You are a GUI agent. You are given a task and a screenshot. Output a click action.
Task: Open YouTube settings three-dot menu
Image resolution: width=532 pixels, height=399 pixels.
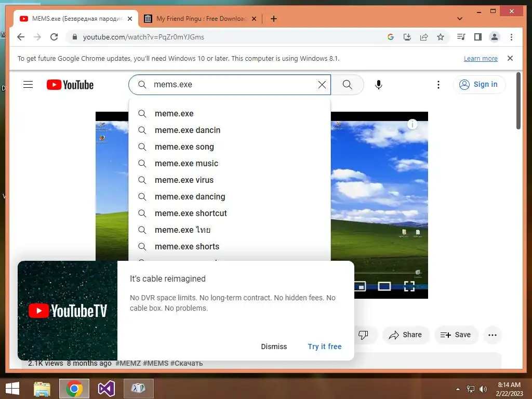[x=438, y=85]
